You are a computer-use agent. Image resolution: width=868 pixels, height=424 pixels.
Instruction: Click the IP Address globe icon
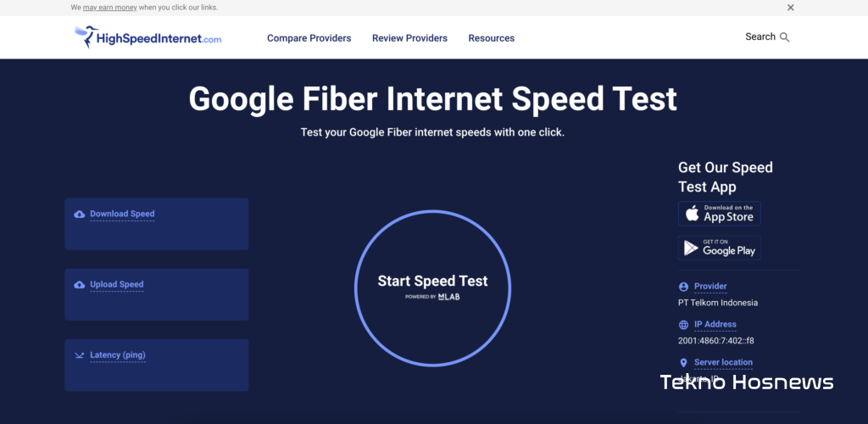[684, 325]
